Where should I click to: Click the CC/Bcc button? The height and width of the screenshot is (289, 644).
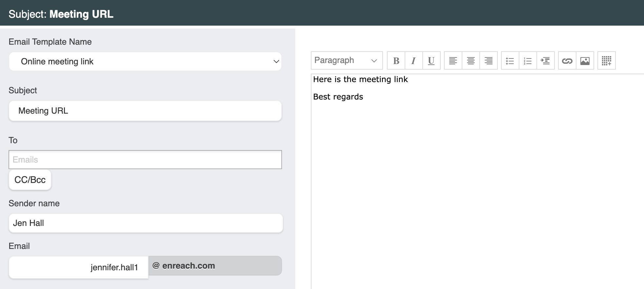(x=30, y=180)
